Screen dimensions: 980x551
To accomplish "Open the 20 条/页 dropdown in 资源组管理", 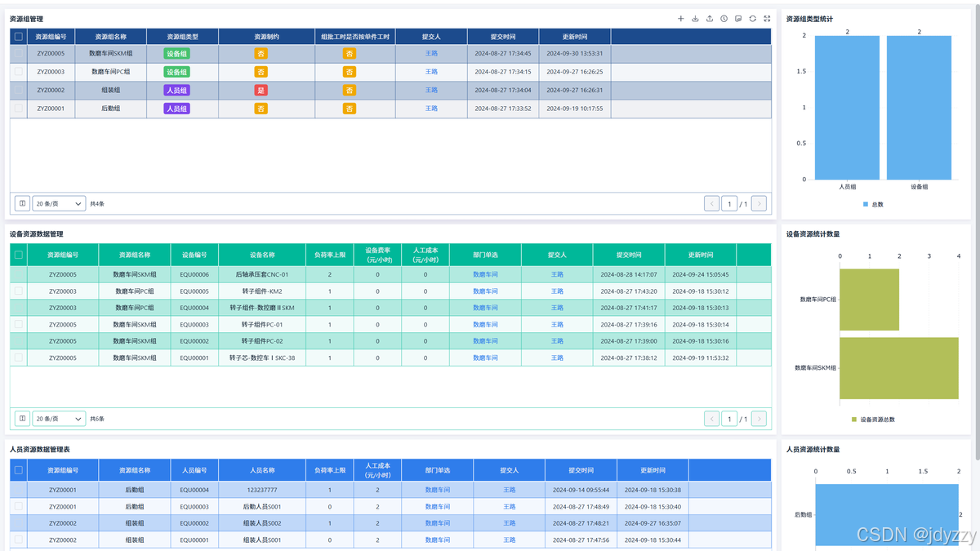I will tap(60, 203).
